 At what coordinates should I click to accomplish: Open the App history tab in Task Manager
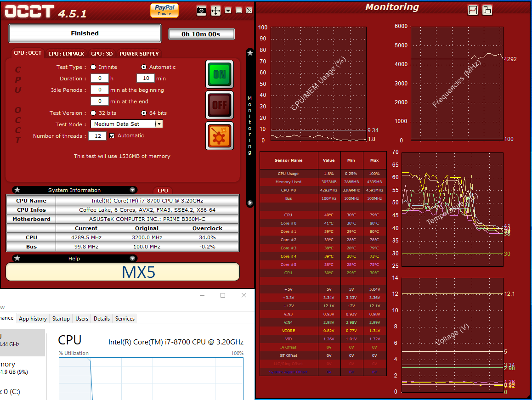tap(33, 319)
